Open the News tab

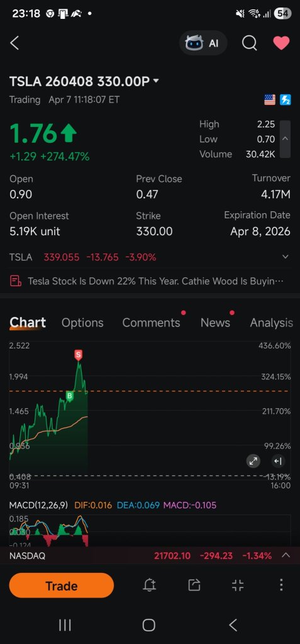215,323
